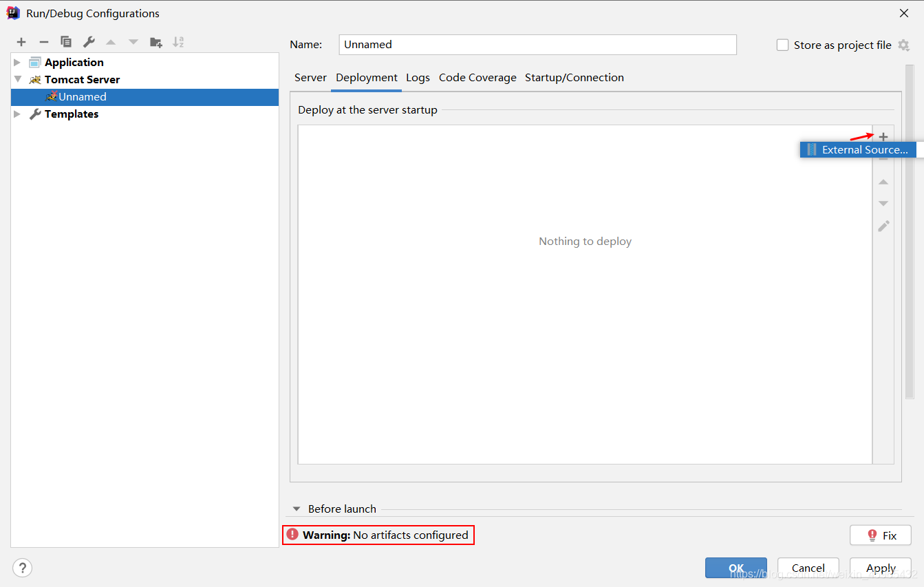
Task: Collapse the Before launch section
Action: [x=296, y=509]
